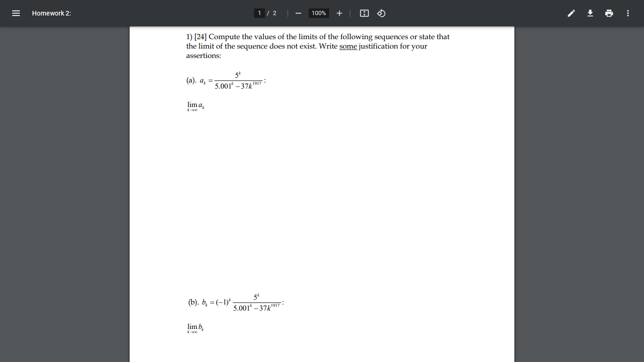The height and width of the screenshot is (362, 644).
Task: Download the homework PDF
Action: click(x=590, y=13)
